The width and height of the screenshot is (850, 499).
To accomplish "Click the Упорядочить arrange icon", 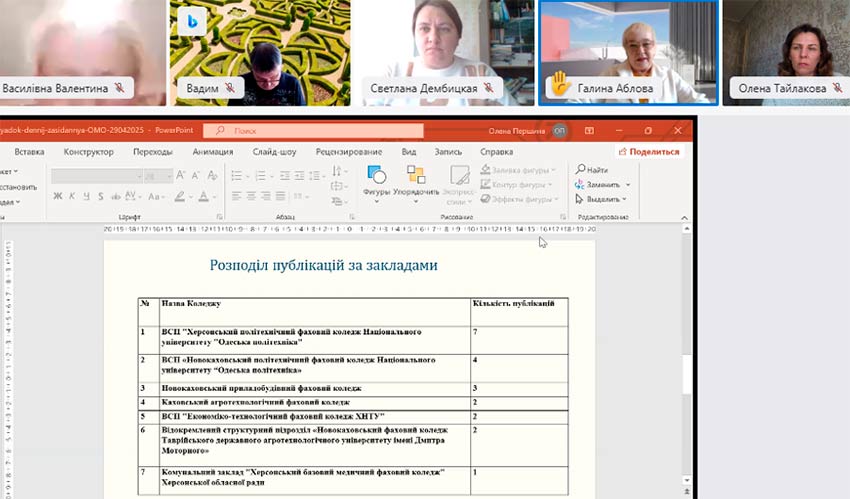I will 415,177.
